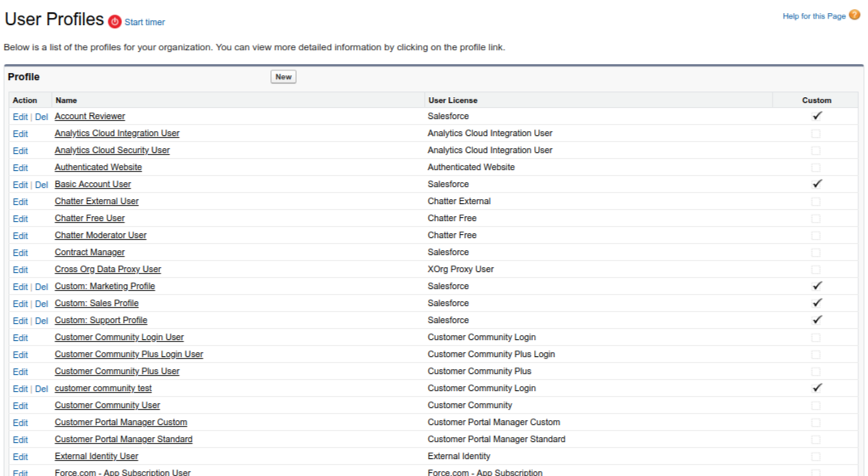Sort by the Name column header
Viewport: 868px width, 476px height.
tap(66, 100)
